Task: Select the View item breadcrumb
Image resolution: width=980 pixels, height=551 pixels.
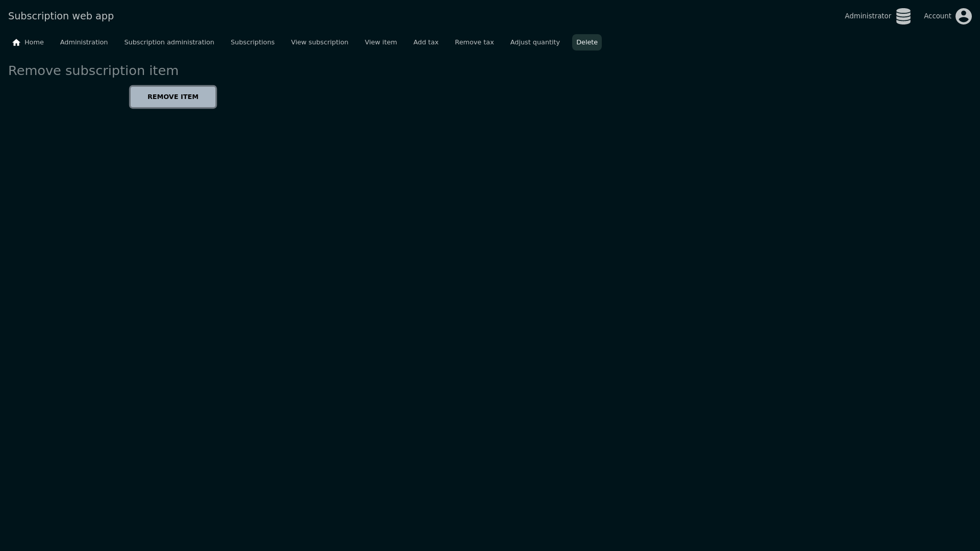Action: (x=381, y=42)
